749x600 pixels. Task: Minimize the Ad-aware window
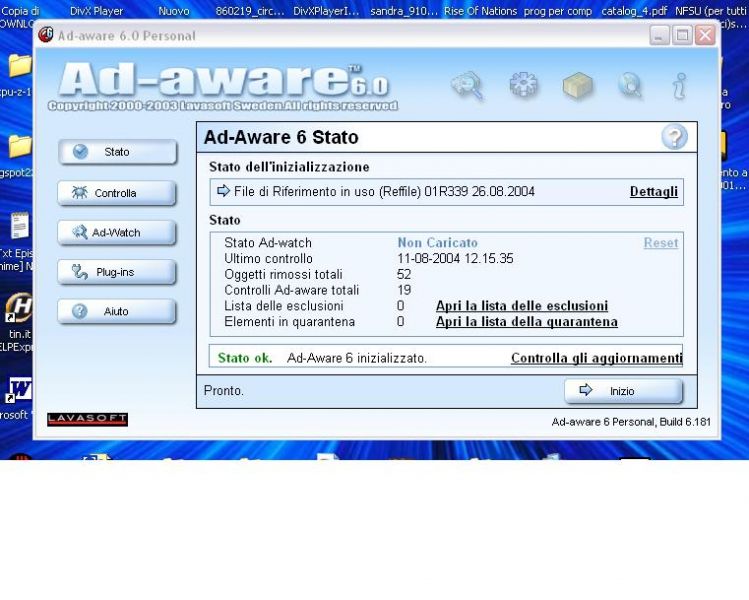[659, 35]
